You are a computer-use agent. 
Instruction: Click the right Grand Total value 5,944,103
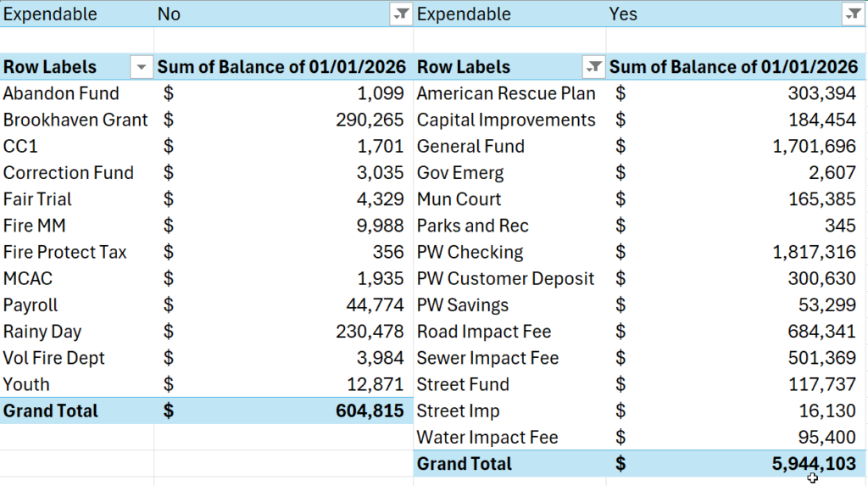(x=814, y=464)
